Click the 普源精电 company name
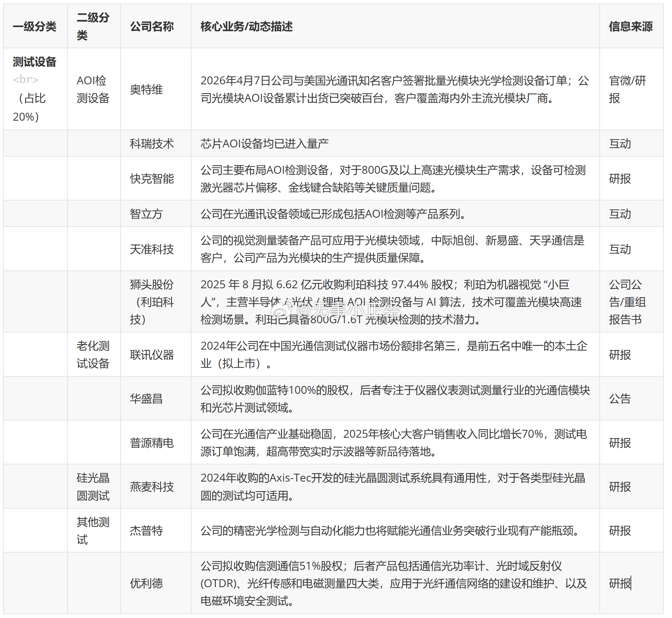Image resolution: width=672 pixels, height=618 pixels. [x=152, y=443]
